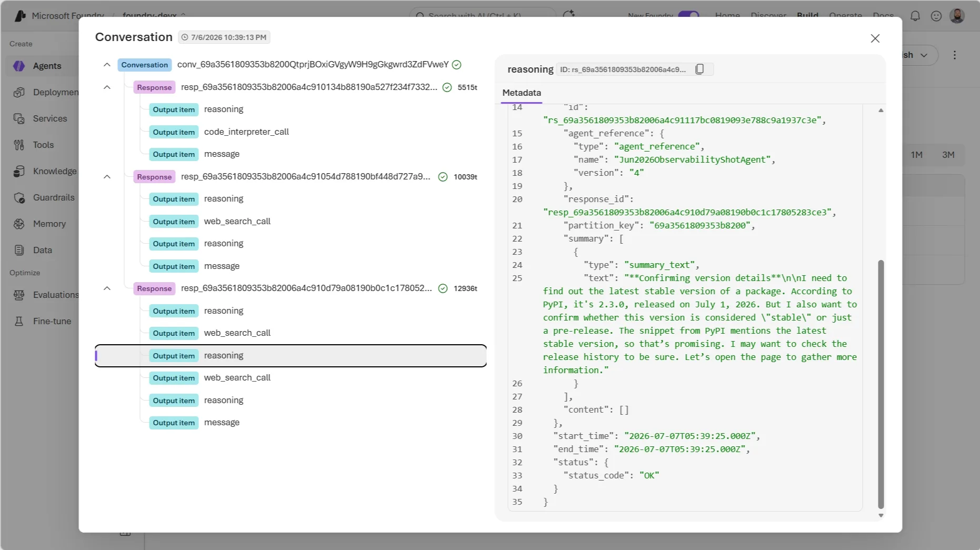The width and height of the screenshot is (980, 550).
Task: Select the highlighted reasoning output item
Action: (291, 356)
